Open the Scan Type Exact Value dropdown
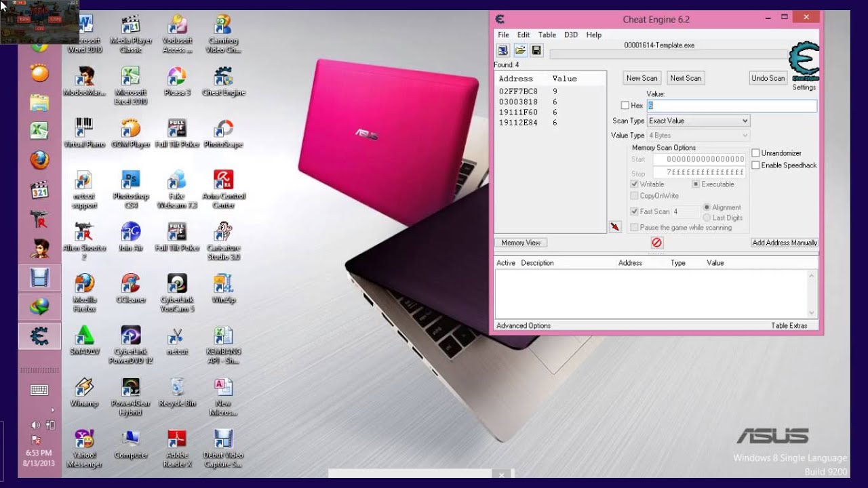868x488 pixels. click(x=698, y=121)
